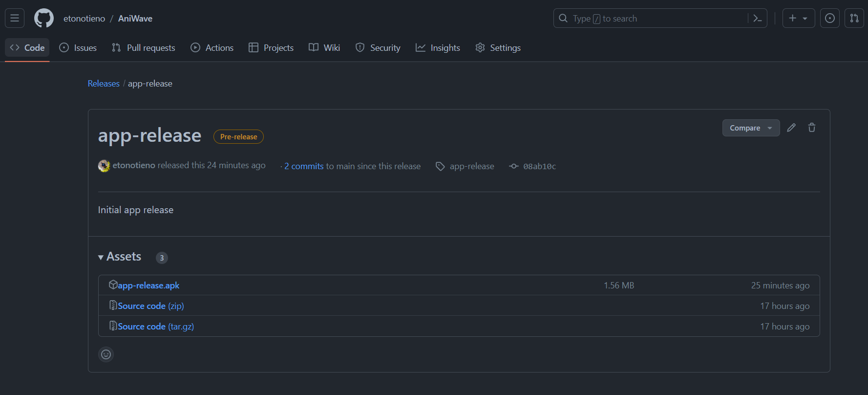View the 2 commits since this release
Viewport: 868px width, 395px height.
click(x=304, y=166)
